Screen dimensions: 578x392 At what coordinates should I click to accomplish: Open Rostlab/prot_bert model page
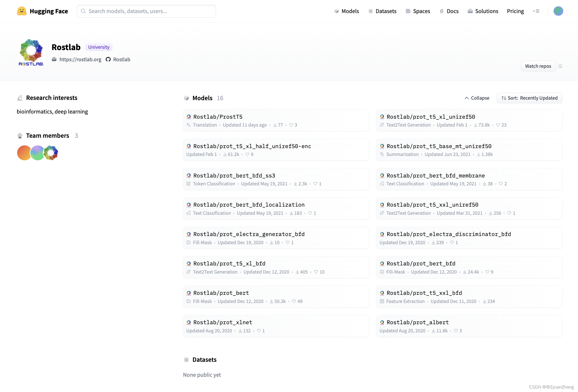tap(221, 293)
